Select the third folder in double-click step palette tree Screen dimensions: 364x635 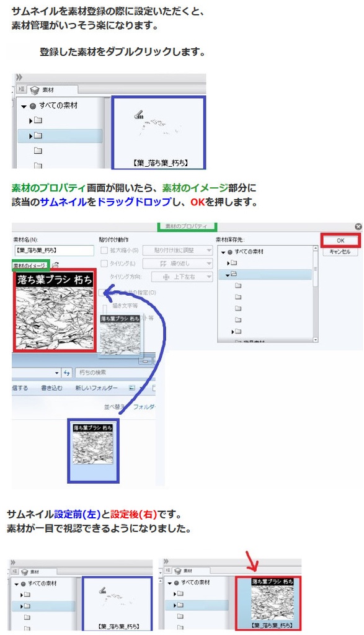[38, 151]
